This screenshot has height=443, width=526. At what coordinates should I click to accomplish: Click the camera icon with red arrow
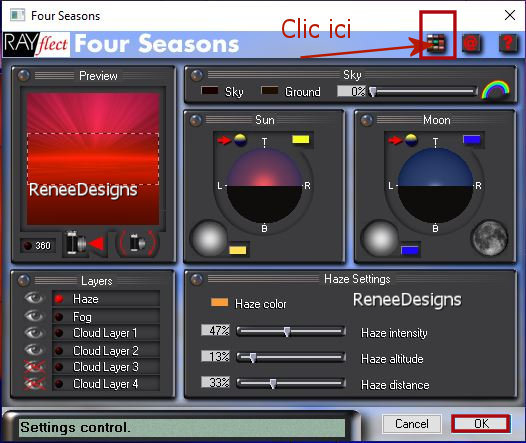point(85,243)
